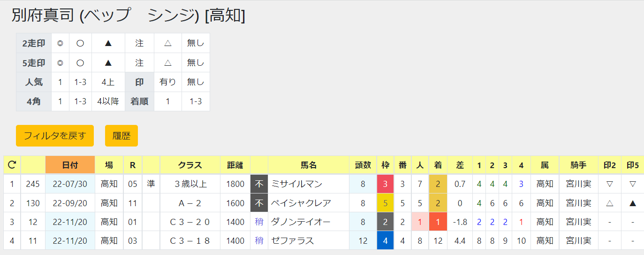Click the 不 track condition badge for ミサイルマン
Image resolution: width=644 pixels, height=255 pixels.
259,184
